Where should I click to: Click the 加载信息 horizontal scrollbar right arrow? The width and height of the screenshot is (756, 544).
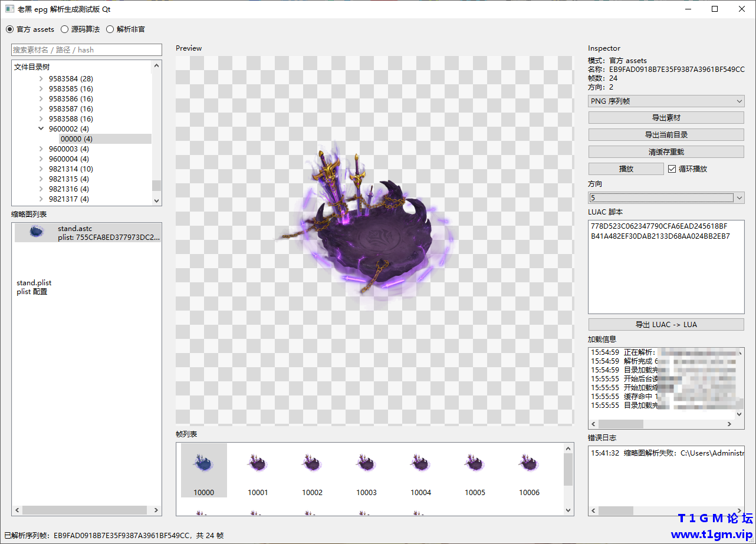tap(729, 424)
